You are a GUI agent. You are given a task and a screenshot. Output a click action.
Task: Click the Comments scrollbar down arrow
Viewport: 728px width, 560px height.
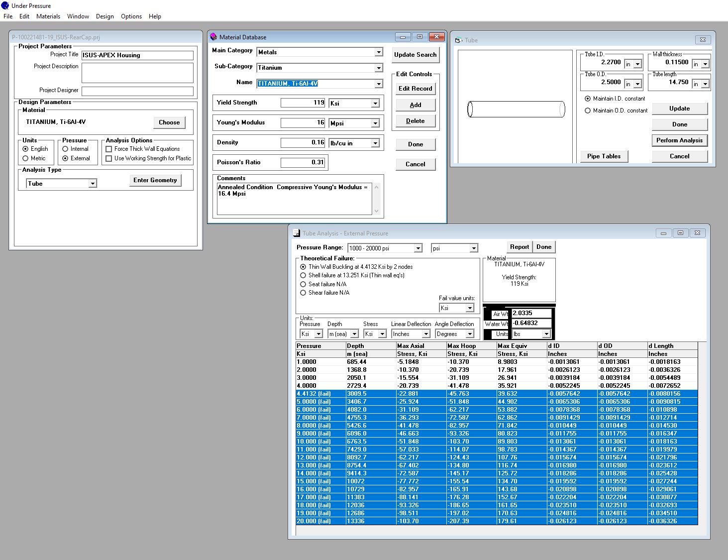pyautogui.click(x=376, y=211)
